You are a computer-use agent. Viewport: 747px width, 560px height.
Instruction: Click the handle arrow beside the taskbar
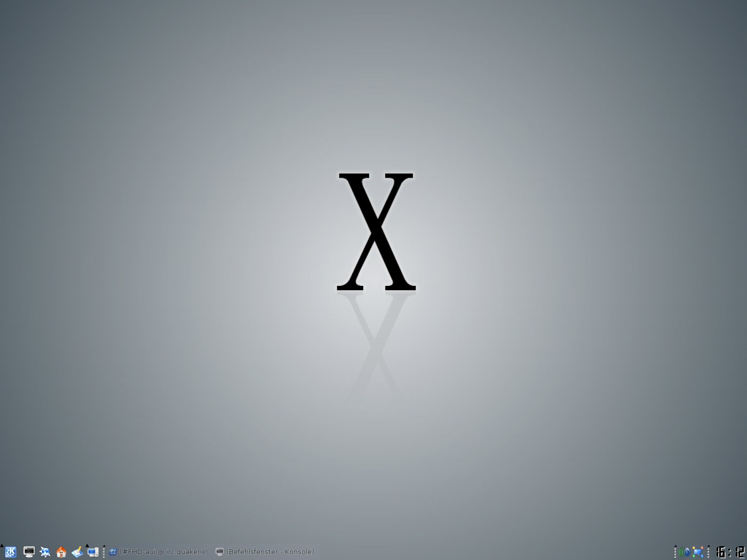tap(104, 546)
